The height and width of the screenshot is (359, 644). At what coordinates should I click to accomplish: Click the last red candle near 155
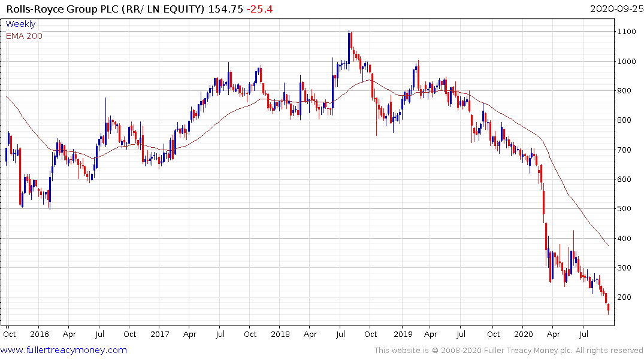(x=608, y=308)
